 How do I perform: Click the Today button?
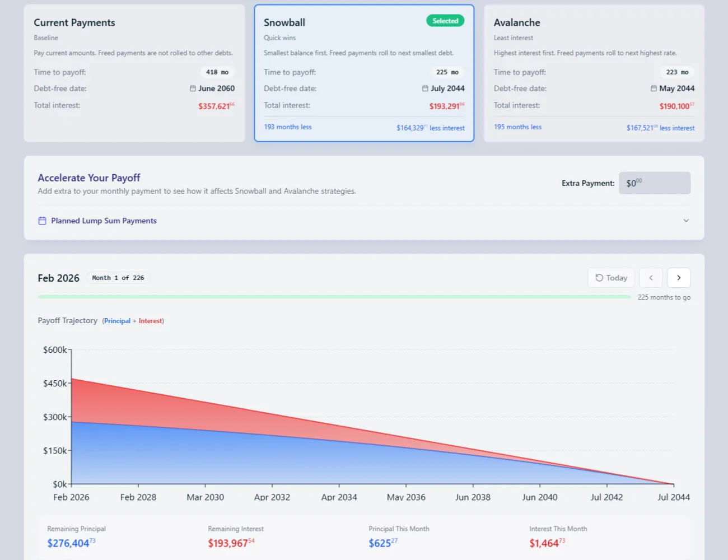coord(610,278)
